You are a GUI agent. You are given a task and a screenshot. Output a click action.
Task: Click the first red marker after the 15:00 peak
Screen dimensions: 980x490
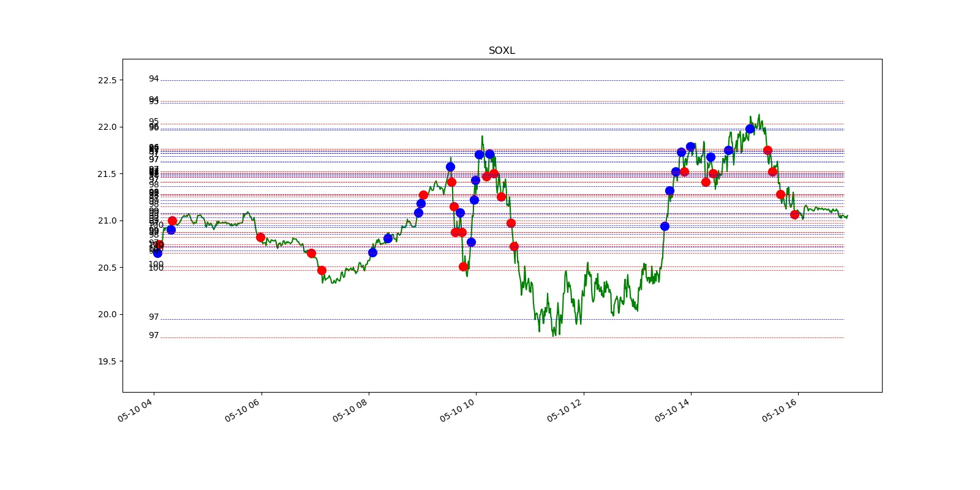(767, 150)
